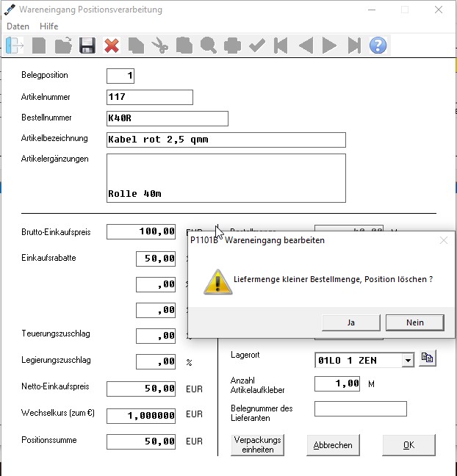The height and width of the screenshot is (476, 457).
Task: Click the Belegposition field
Action: click(120, 76)
